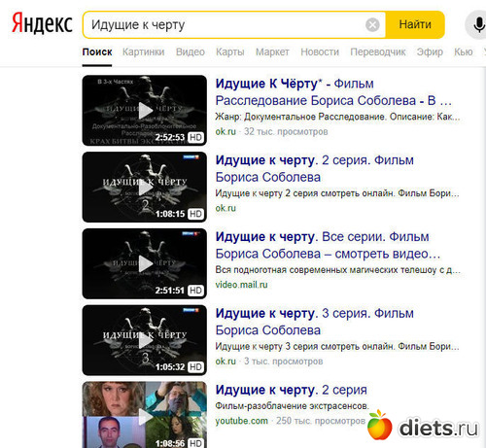Switch to the Картинки tab
Screen dimensions: 486x448
[x=144, y=52]
